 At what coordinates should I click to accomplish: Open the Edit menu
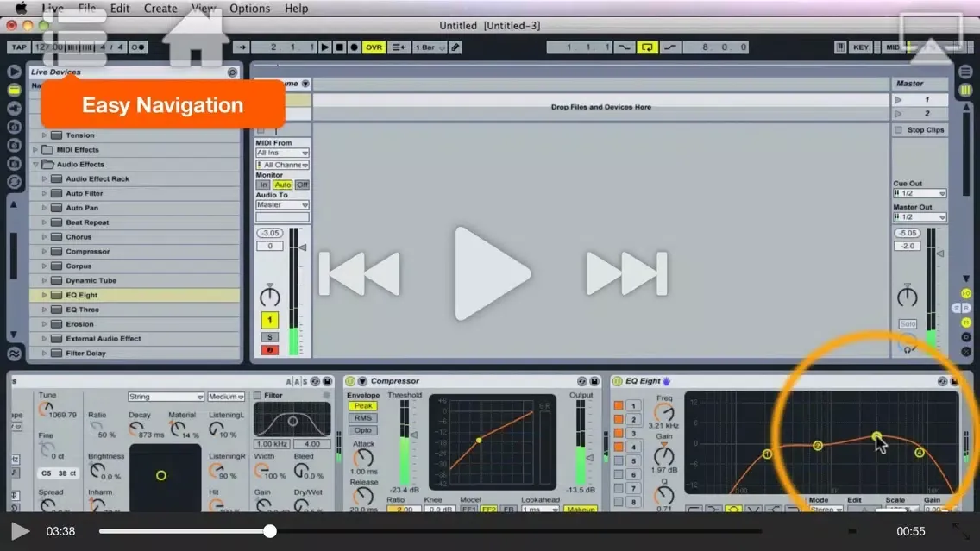point(119,8)
